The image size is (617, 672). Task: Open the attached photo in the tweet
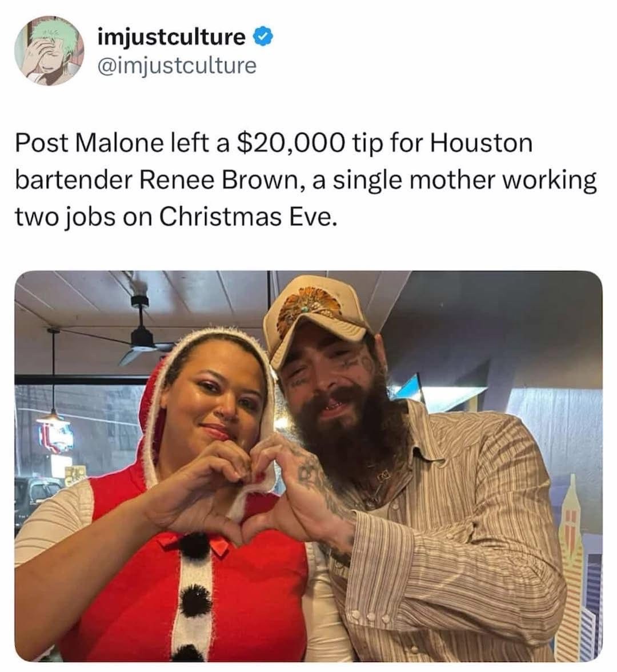coord(308,466)
